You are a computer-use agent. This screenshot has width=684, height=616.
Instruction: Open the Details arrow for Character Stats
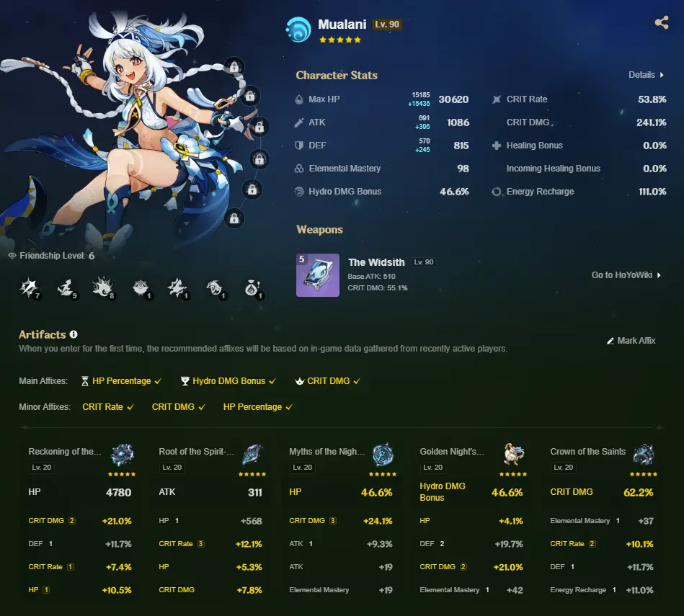point(662,75)
